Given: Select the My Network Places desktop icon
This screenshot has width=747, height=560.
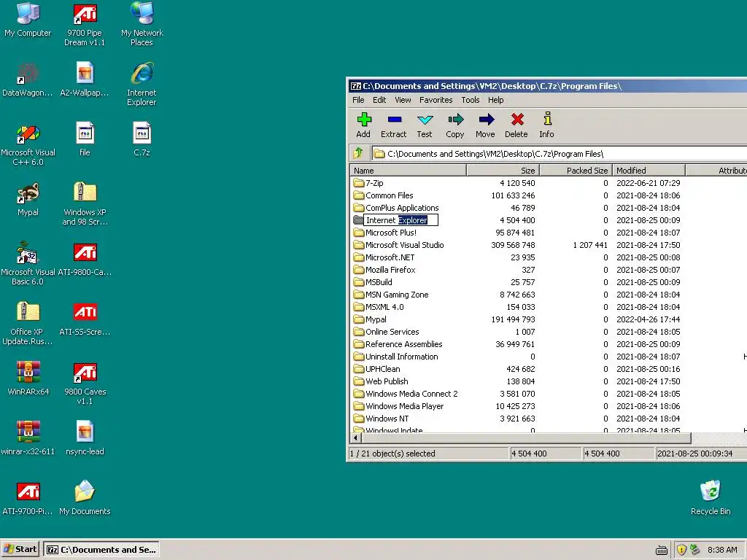Looking at the screenshot, I should tap(142, 25).
